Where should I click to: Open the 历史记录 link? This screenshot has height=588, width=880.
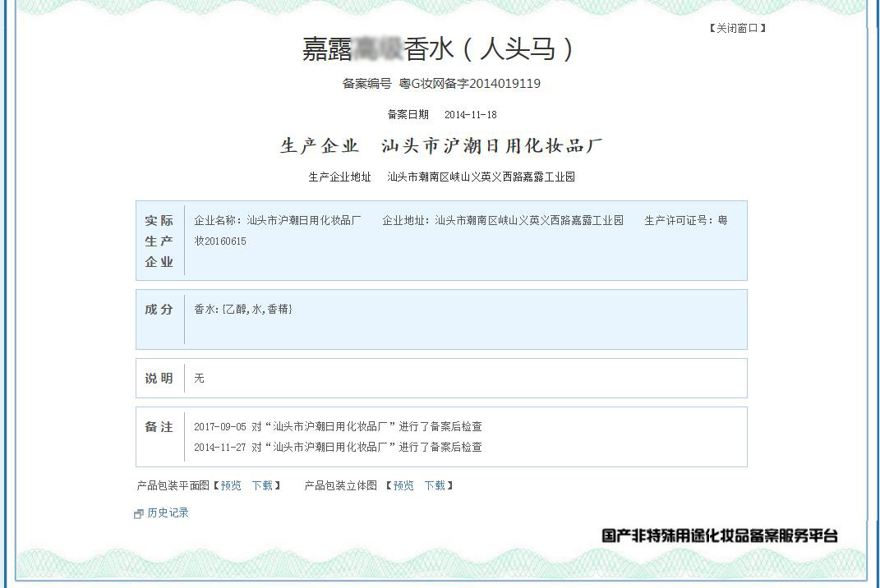tap(168, 512)
